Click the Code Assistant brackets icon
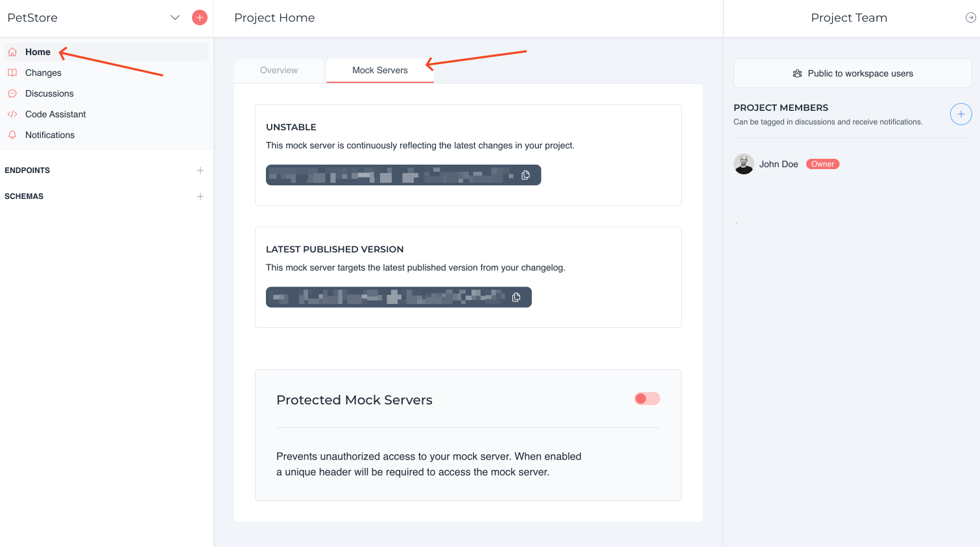Image resolution: width=980 pixels, height=547 pixels. pos(12,114)
